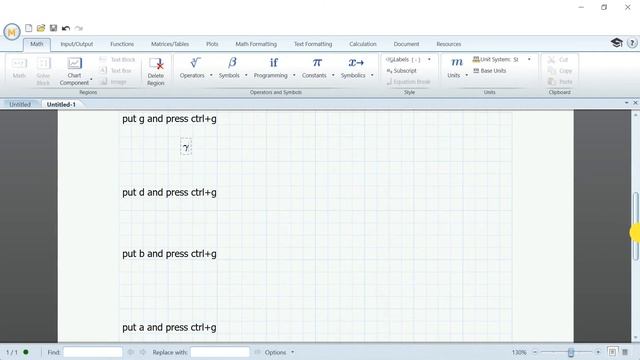The height and width of the screenshot is (360, 640).
Task: Expand the Symbols dropdown arrow
Action: [246, 76]
